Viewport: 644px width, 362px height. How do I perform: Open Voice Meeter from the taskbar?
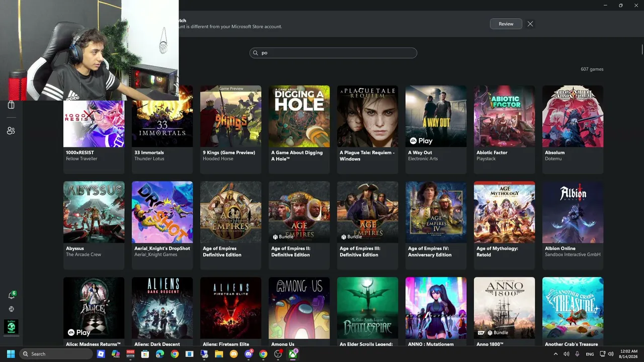pyautogui.click(x=130, y=354)
